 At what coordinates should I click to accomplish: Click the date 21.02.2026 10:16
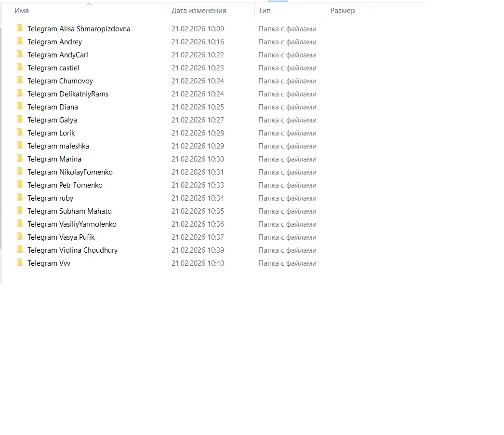tap(198, 42)
